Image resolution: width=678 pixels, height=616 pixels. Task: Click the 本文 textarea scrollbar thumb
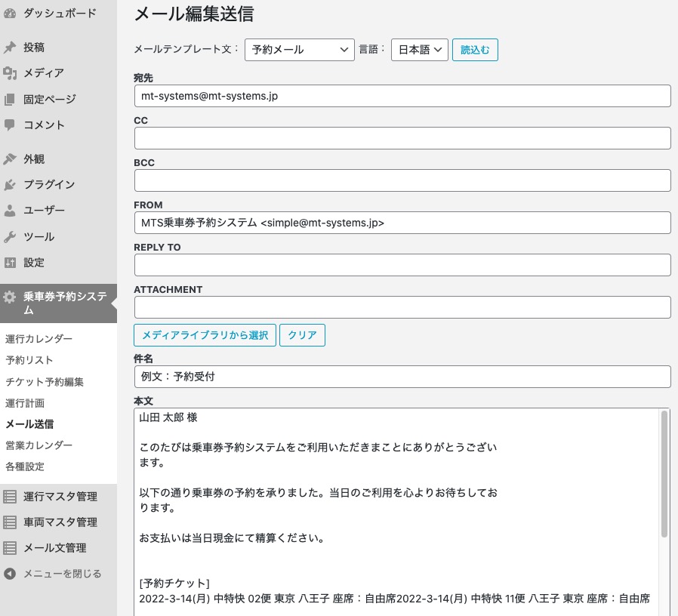pyautogui.click(x=664, y=474)
